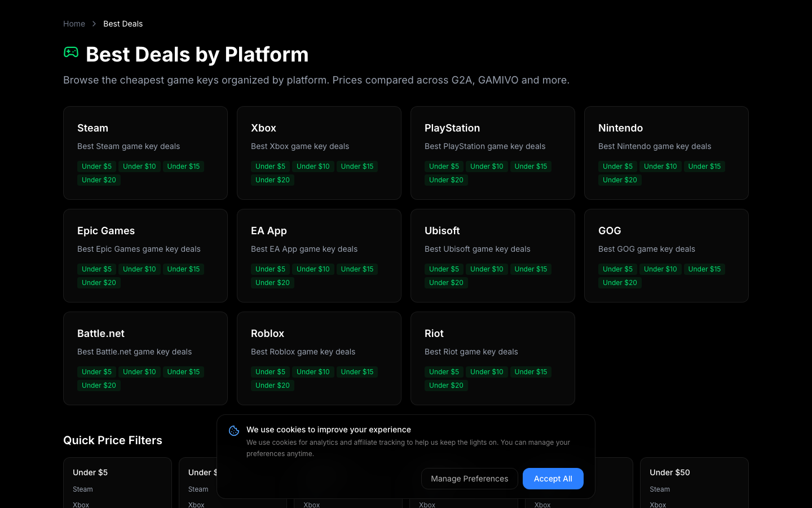
Task: Click the Best Steam game key deals description
Action: 129,146
